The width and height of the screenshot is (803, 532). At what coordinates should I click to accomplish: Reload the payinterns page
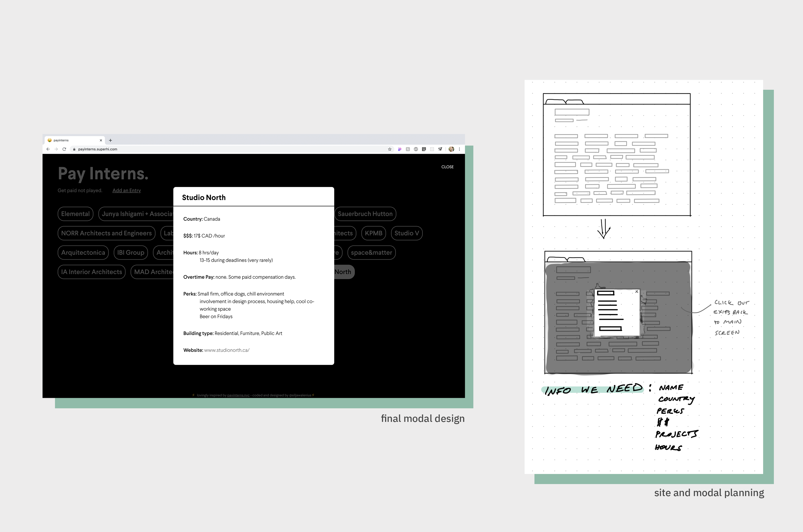click(64, 149)
